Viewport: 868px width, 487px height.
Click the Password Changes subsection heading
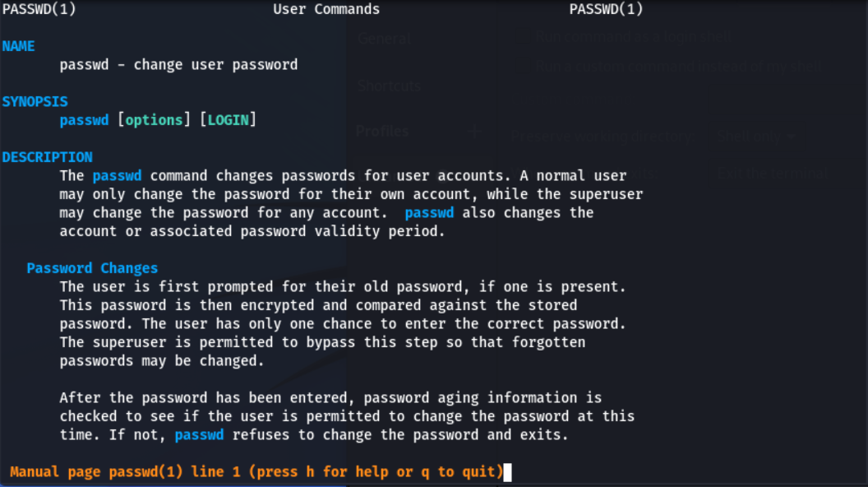coord(92,268)
